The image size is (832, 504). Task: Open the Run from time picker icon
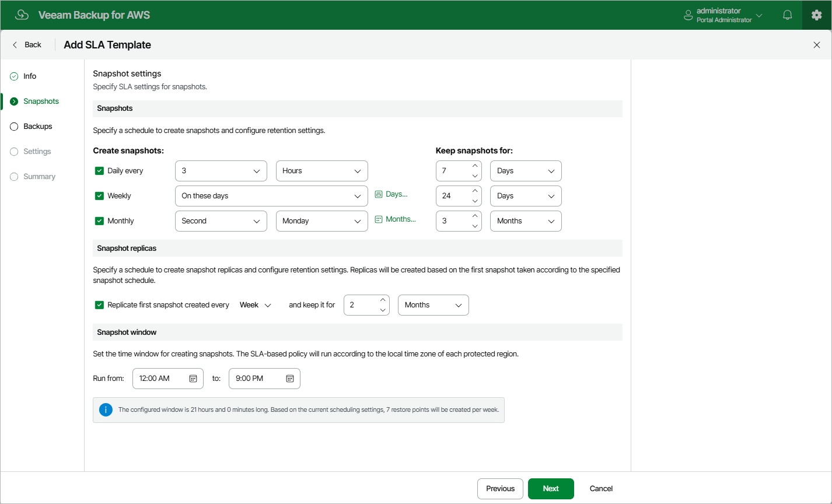pos(193,379)
